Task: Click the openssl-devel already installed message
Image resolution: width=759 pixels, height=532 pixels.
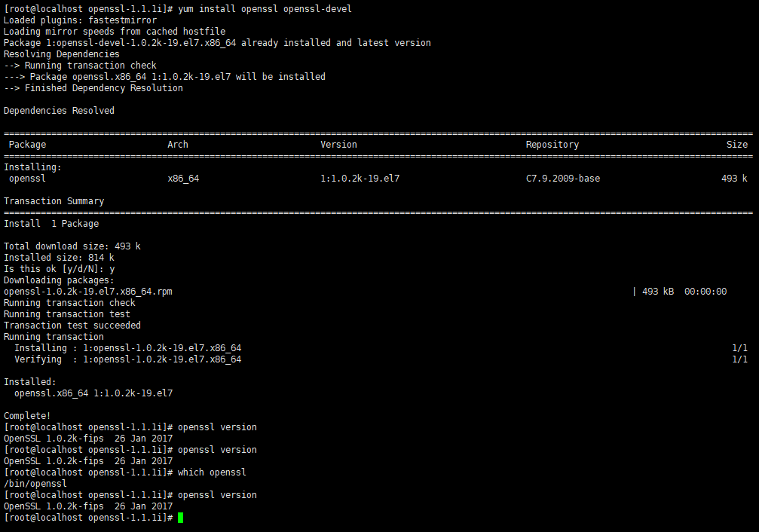Action: 217,43
